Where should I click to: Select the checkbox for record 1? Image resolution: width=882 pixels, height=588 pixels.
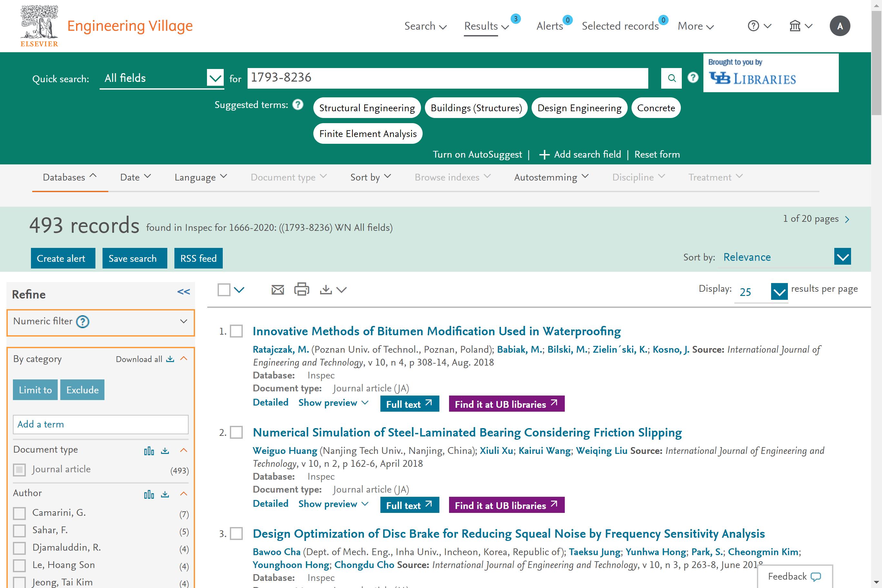pos(236,332)
